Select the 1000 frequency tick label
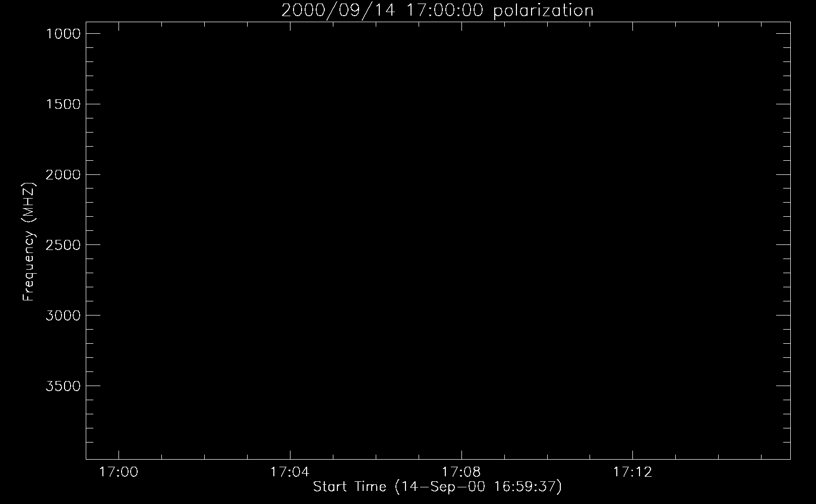Image resolution: width=816 pixels, height=504 pixels. point(63,34)
